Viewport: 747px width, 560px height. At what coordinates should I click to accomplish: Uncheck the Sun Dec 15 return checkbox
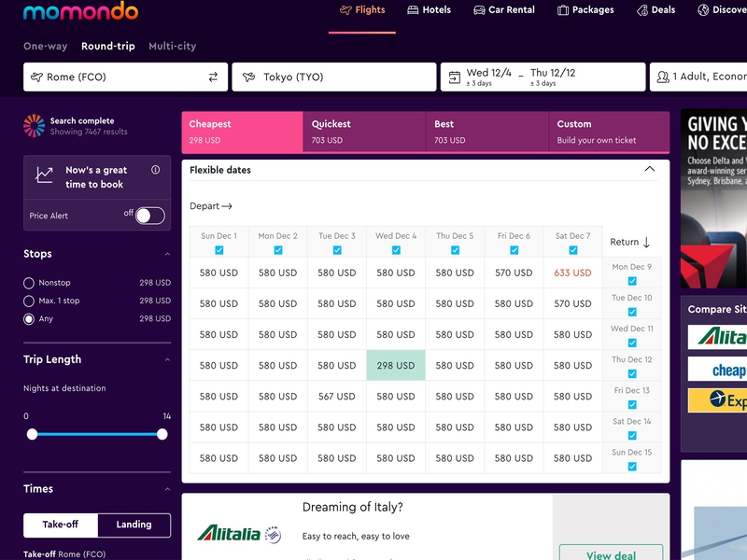632,467
